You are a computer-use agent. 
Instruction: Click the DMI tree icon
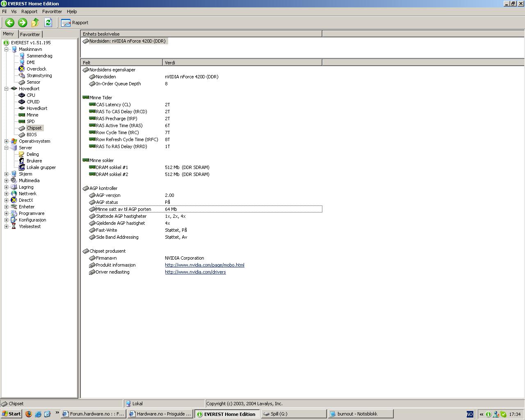pos(22,62)
